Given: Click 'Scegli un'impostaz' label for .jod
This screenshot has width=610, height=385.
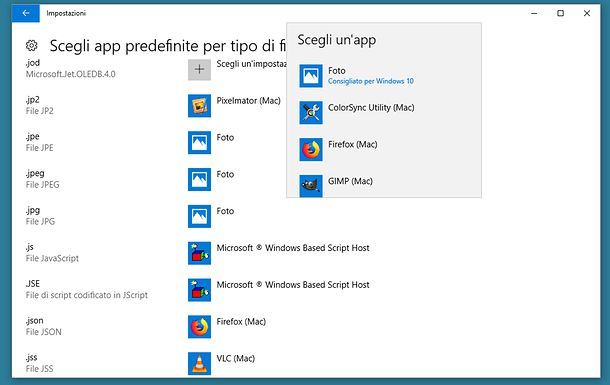Looking at the screenshot, I should pyautogui.click(x=251, y=64).
